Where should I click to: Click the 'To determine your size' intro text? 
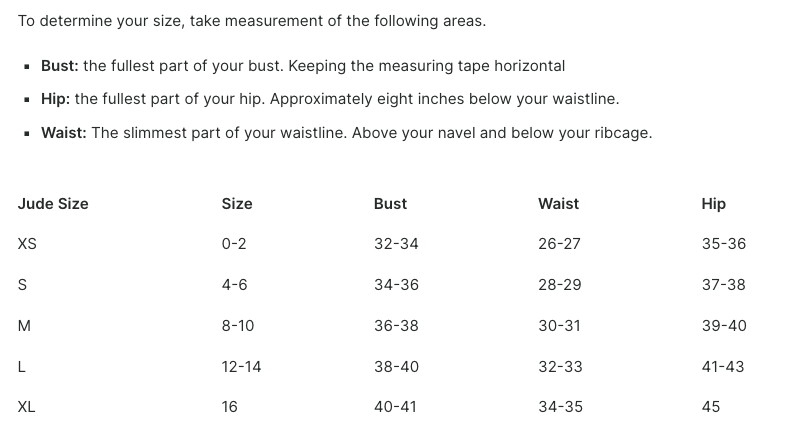(252, 21)
